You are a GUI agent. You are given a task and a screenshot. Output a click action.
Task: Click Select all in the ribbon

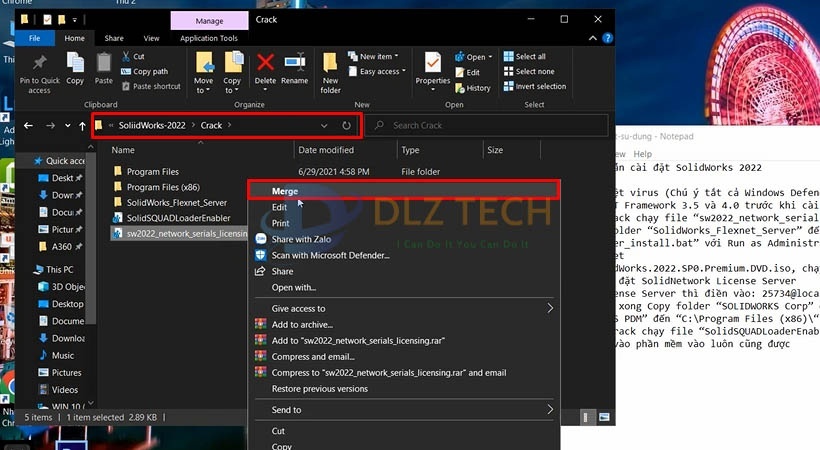coord(530,57)
